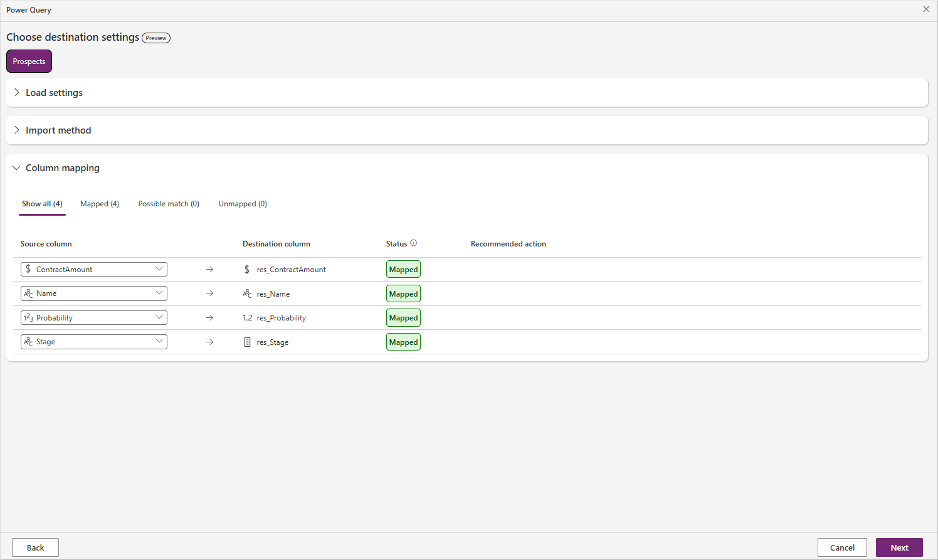Screen dimensions: 938x560
Task: Open the Probability source column dropdown
Action: tap(94, 318)
